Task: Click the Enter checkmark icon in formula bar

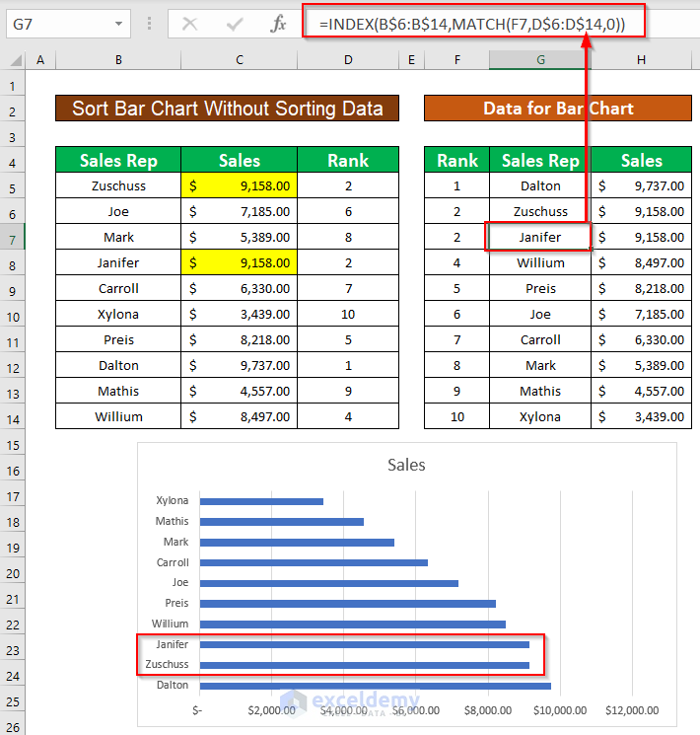Action: point(235,24)
